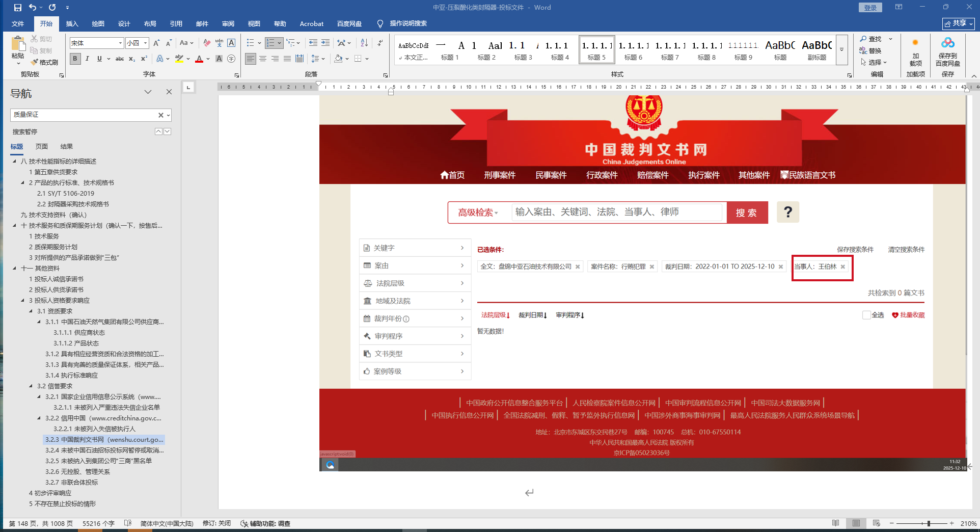The image size is (980, 532).
Task: Undo the last action
Action: click(33, 8)
